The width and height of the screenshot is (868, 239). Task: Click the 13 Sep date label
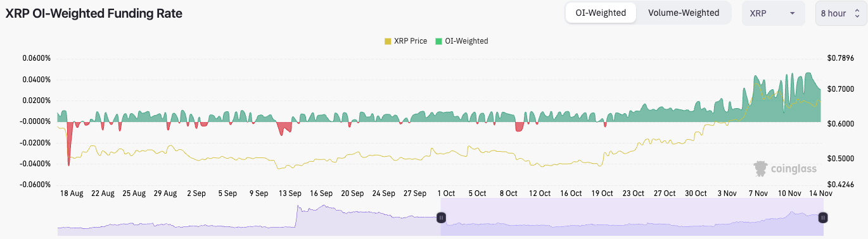(290, 193)
